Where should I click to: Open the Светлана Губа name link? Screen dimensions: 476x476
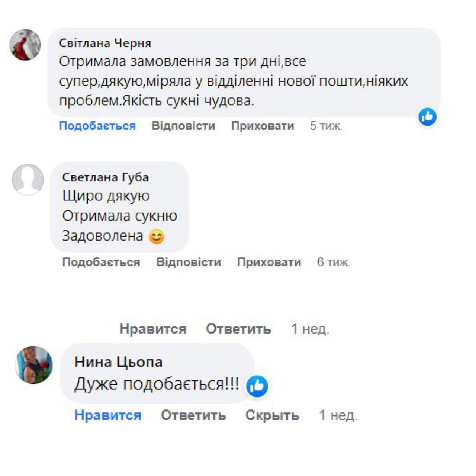pos(105,177)
